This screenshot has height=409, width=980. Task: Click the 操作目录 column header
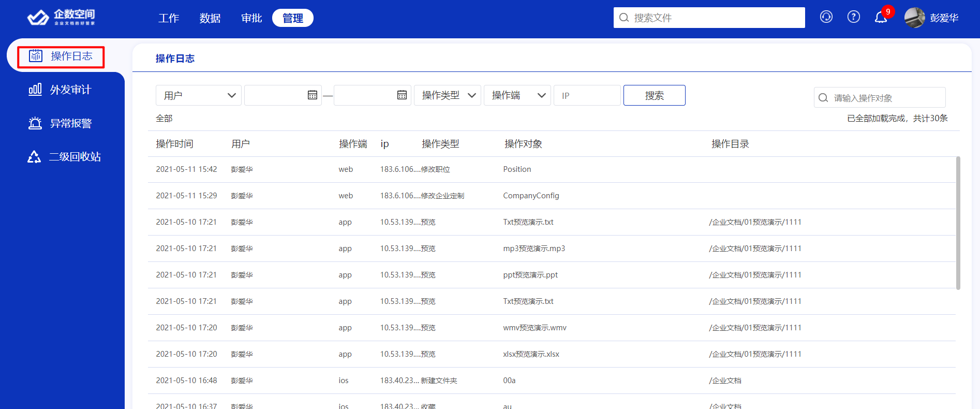[x=731, y=144]
